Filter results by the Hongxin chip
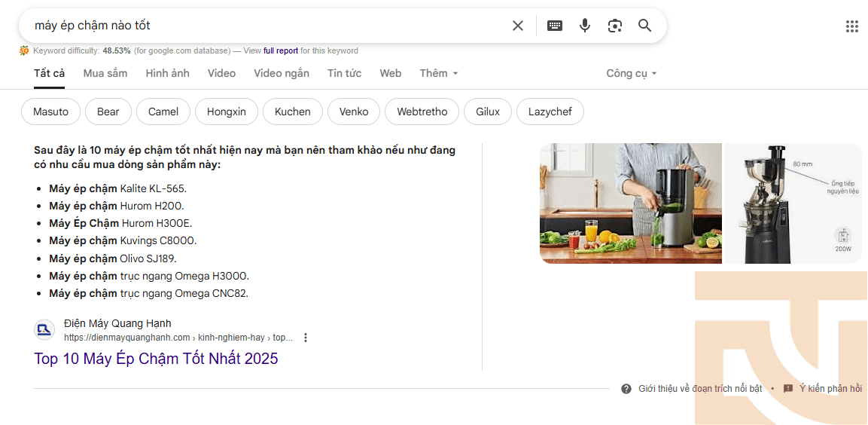Image resolution: width=868 pixels, height=425 pixels. coord(227,112)
